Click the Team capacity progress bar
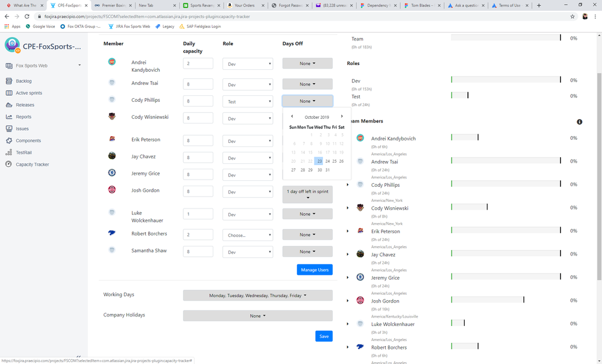 point(506,37)
